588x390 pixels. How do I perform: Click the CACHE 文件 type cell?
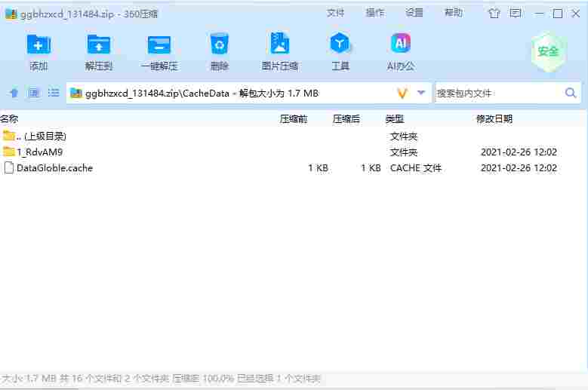(x=415, y=168)
